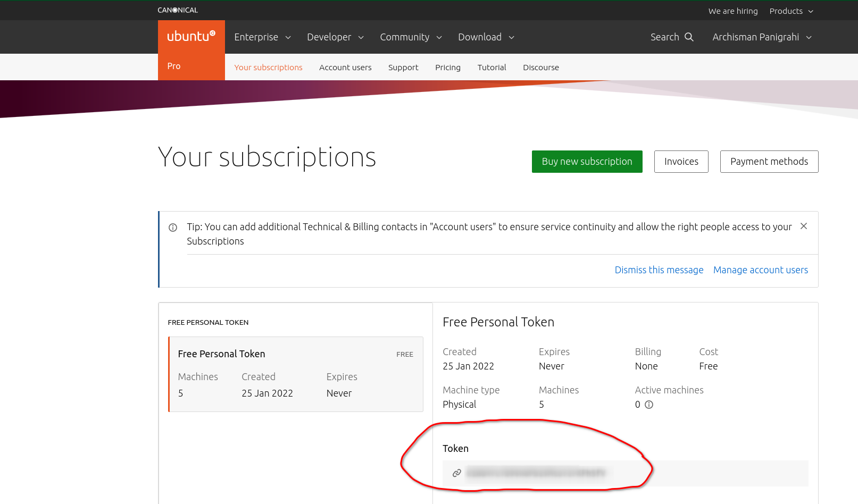Expand the Enterprise dropdown menu
This screenshot has height=504, width=858.
[x=262, y=37]
